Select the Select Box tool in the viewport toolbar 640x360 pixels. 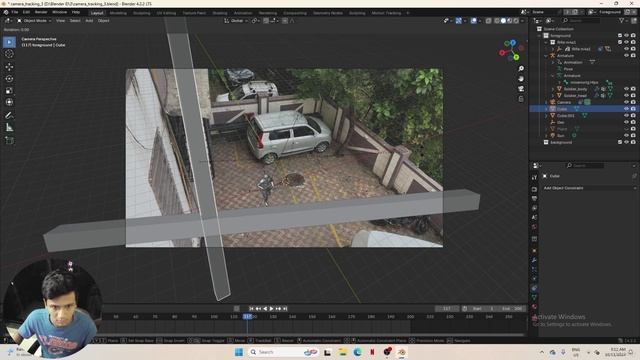point(9,42)
